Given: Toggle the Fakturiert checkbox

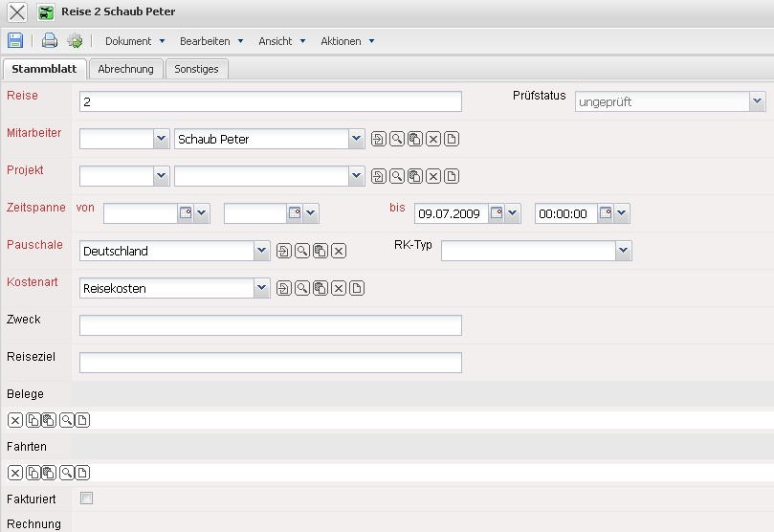Looking at the screenshot, I should click(87, 499).
